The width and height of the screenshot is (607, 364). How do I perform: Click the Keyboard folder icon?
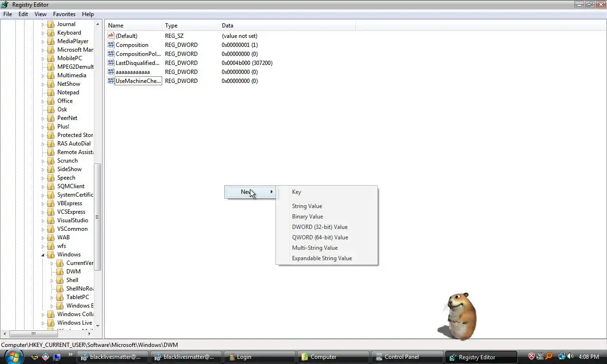[x=51, y=33]
